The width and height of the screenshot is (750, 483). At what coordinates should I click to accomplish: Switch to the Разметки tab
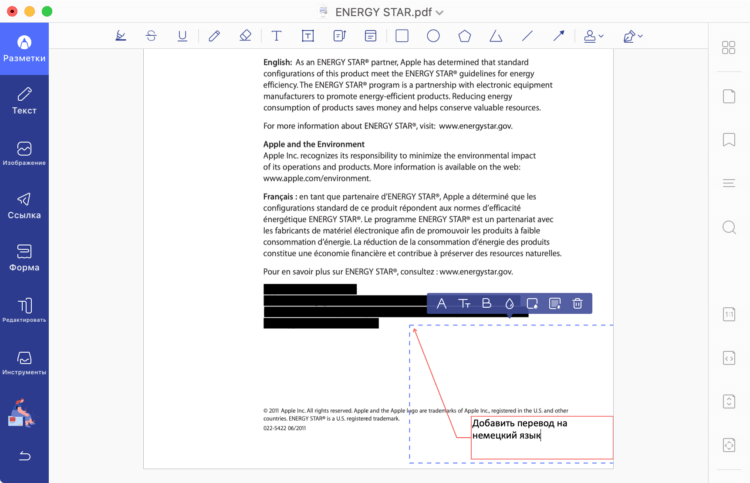(x=24, y=49)
